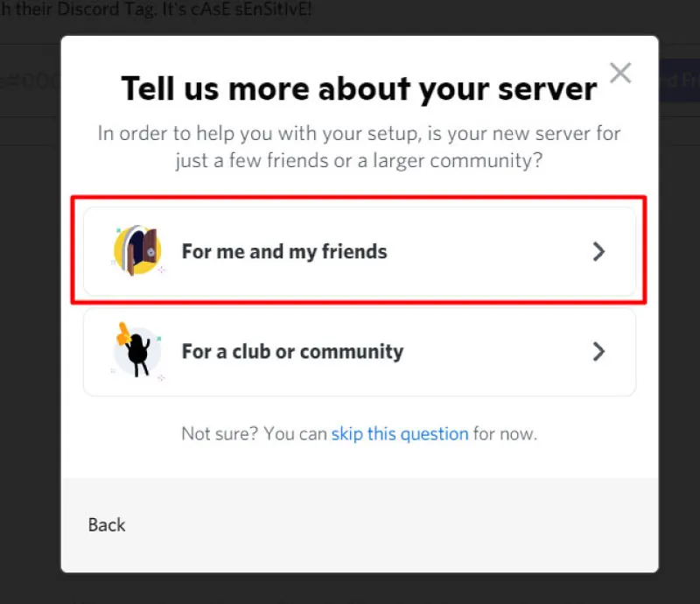Click blank space inside community option card
The width and height of the screenshot is (700, 604).
[495, 352]
